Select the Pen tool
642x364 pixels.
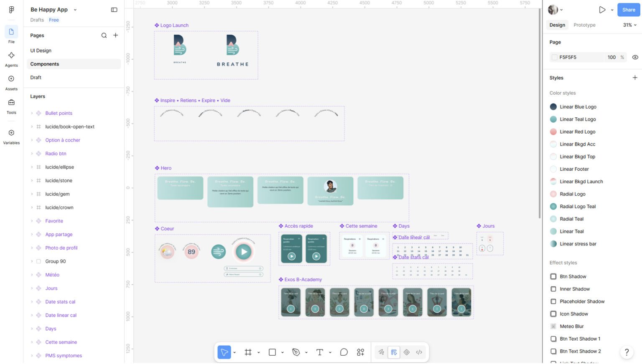click(296, 352)
